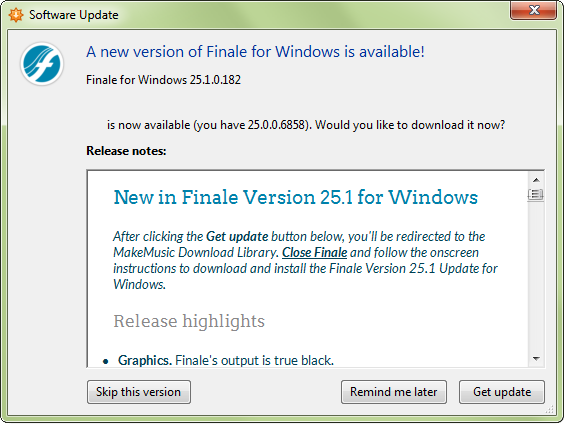Viewport: 564px width, 424px height.
Task: Click the resize grip in dialog corner
Action: pos(550,409)
